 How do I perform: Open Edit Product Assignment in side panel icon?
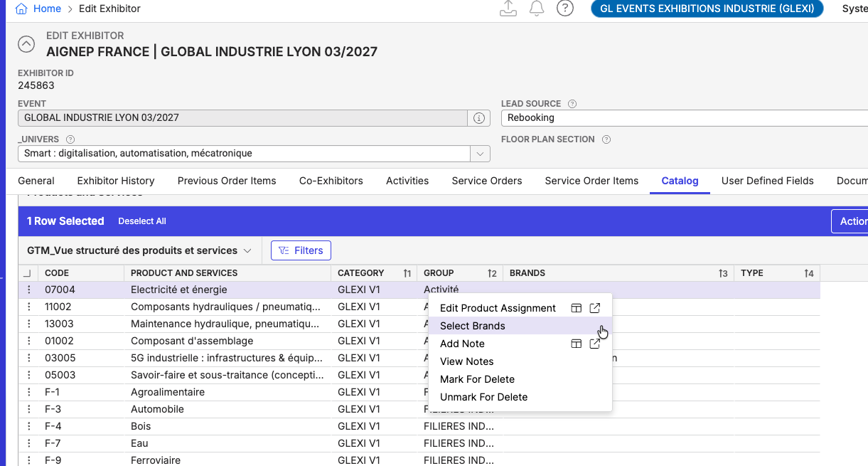point(577,308)
